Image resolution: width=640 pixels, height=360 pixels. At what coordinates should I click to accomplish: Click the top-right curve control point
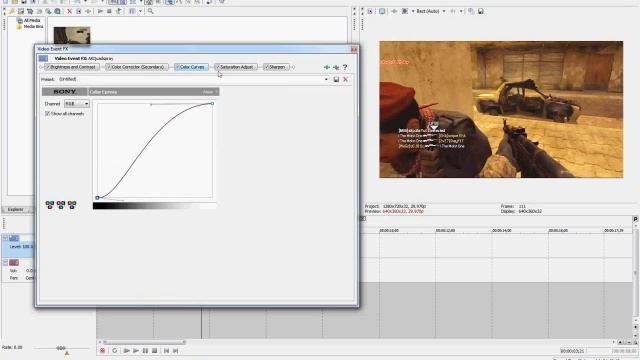(212, 104)
